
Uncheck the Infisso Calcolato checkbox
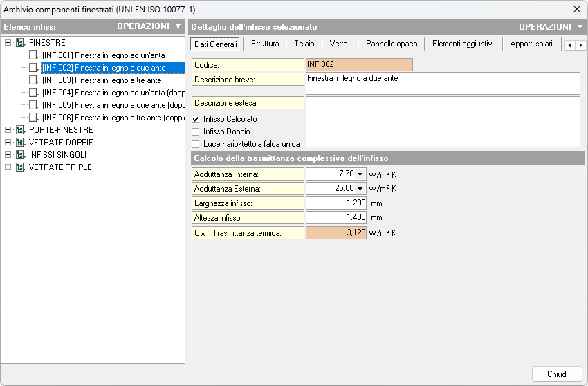coord(196,119)
